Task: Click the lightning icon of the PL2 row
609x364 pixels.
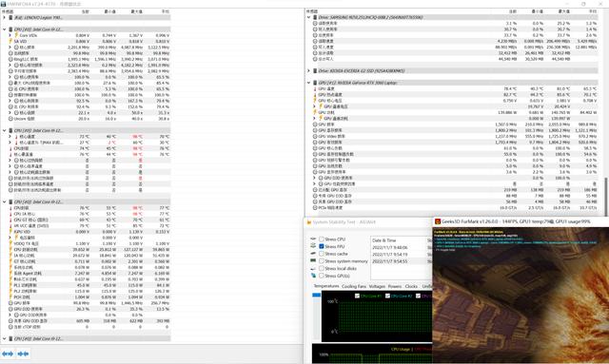Action: [x=10, y=291]
